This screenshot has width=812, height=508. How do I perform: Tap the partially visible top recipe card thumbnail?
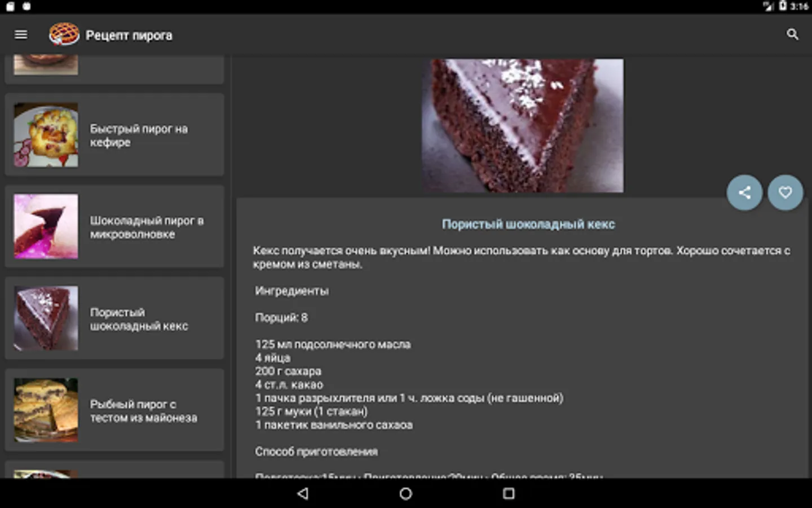46,65
